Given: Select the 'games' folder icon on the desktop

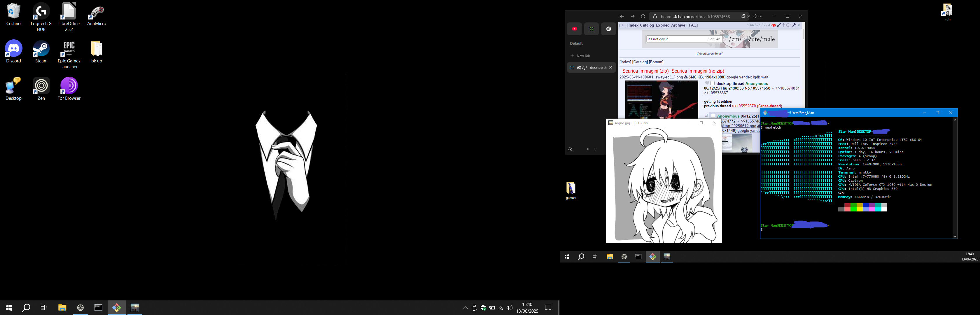Looking at the screenshot, I should point(571,190).
